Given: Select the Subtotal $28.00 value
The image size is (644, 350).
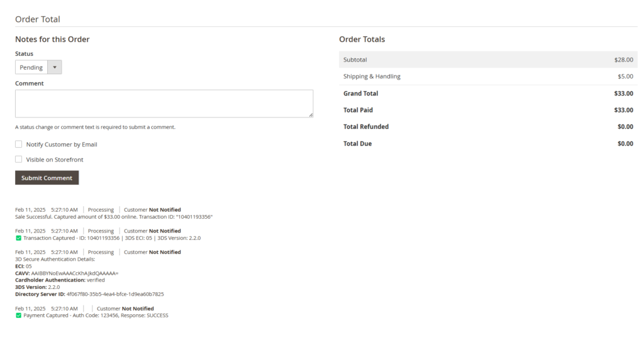Looking at the screenshot, I should tap(623, 60).
